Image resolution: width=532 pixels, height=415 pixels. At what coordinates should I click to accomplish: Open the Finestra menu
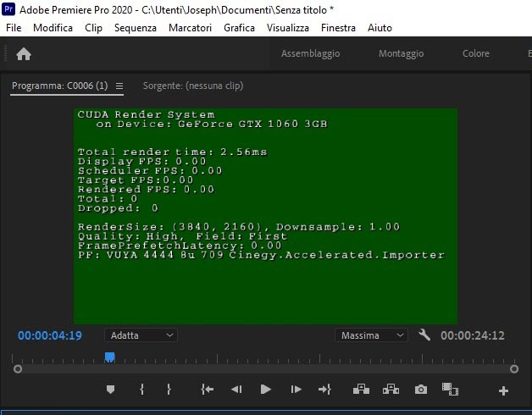(x=338, y=28)
